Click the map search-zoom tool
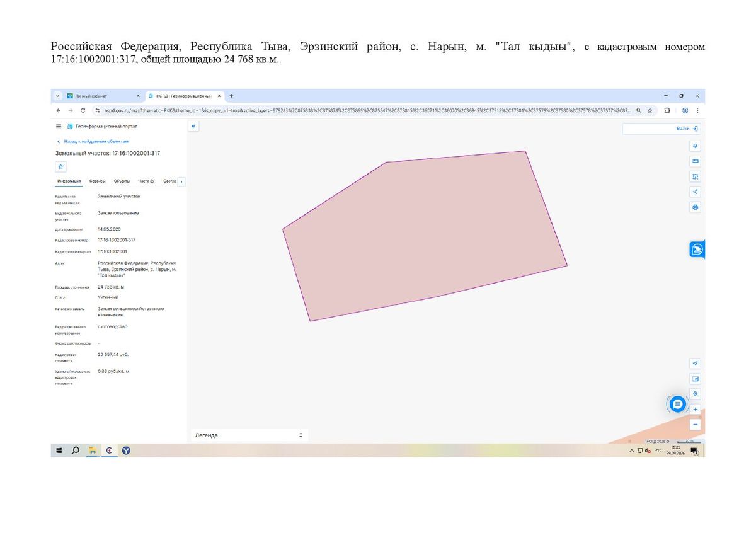 [695, 394]
